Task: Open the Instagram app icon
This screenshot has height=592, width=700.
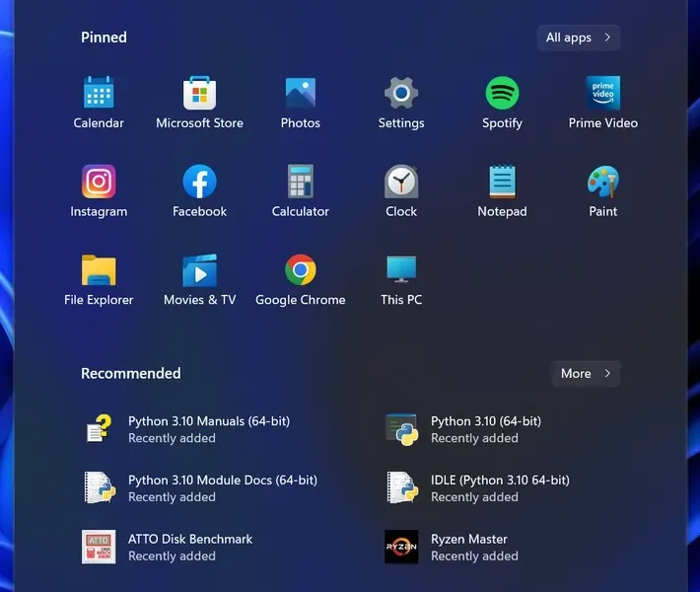Action: (x=99, y=182)
